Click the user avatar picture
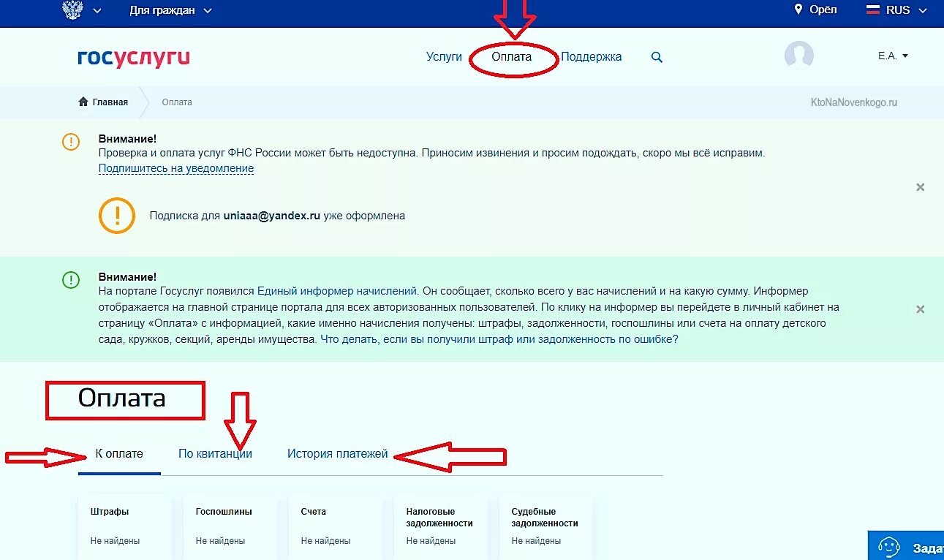Screen dimensions: 944x560 click(x=798, y=56)
